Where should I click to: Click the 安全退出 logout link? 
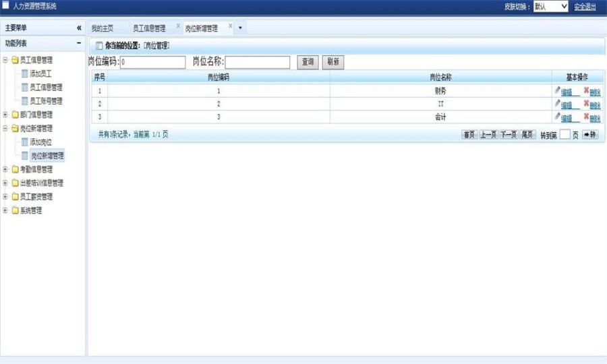click(585, 7)
